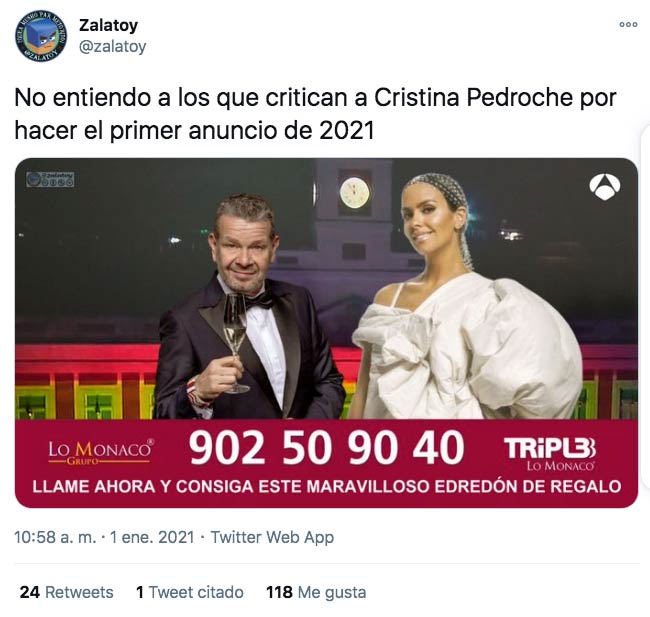The height and width of the screenshot is (617, 650).
Task: View the 1 Tweet citado list
Action: coord(189,592)
